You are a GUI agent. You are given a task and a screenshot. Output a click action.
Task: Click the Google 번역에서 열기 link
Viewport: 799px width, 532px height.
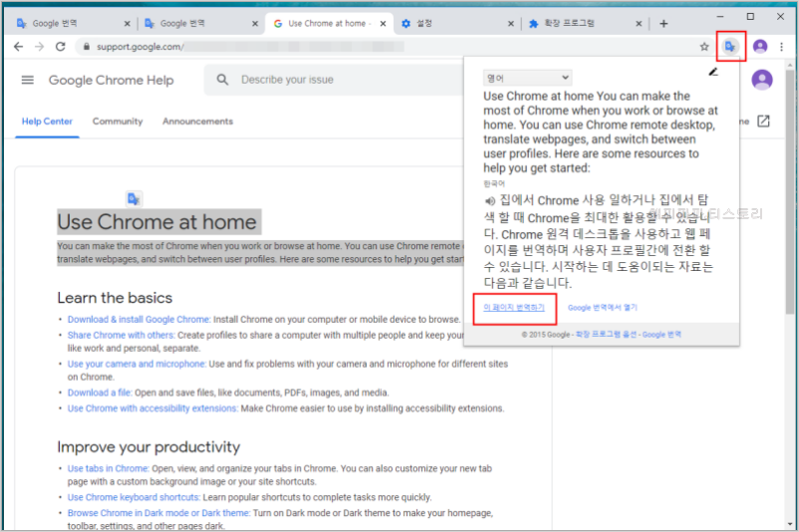pyautogui.click(x=603, y=307)
